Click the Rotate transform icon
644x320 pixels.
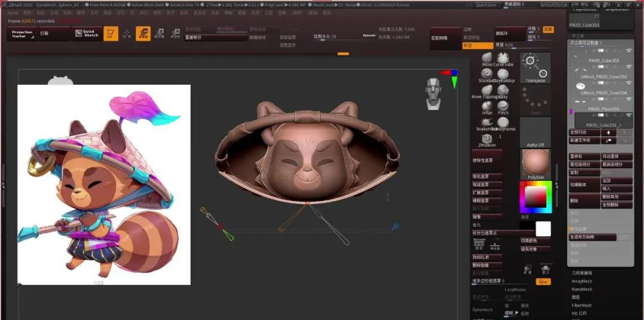pos(175,33)
